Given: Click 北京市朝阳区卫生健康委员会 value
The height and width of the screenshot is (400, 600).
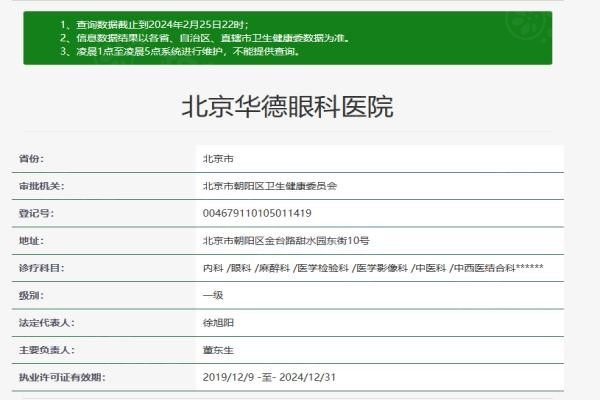Looking at the screenshot, I should click(x=270, y=186).
